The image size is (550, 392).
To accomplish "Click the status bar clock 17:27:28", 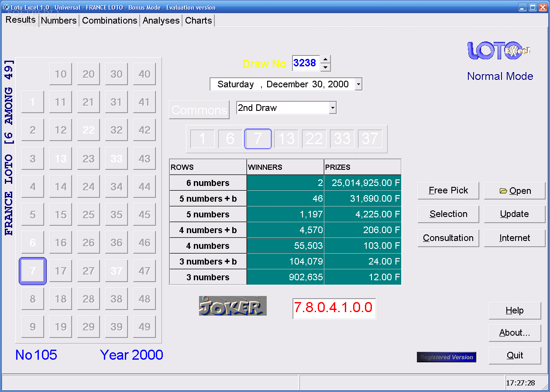I will tap(520, 383).
